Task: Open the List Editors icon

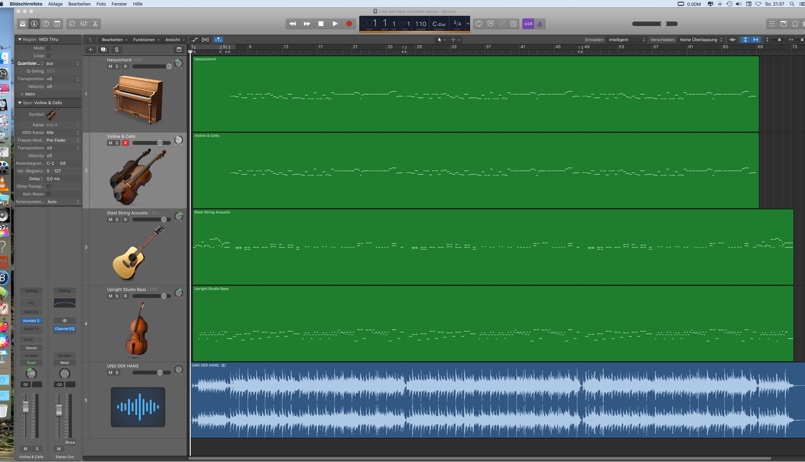Action: (x=772, y=24)
